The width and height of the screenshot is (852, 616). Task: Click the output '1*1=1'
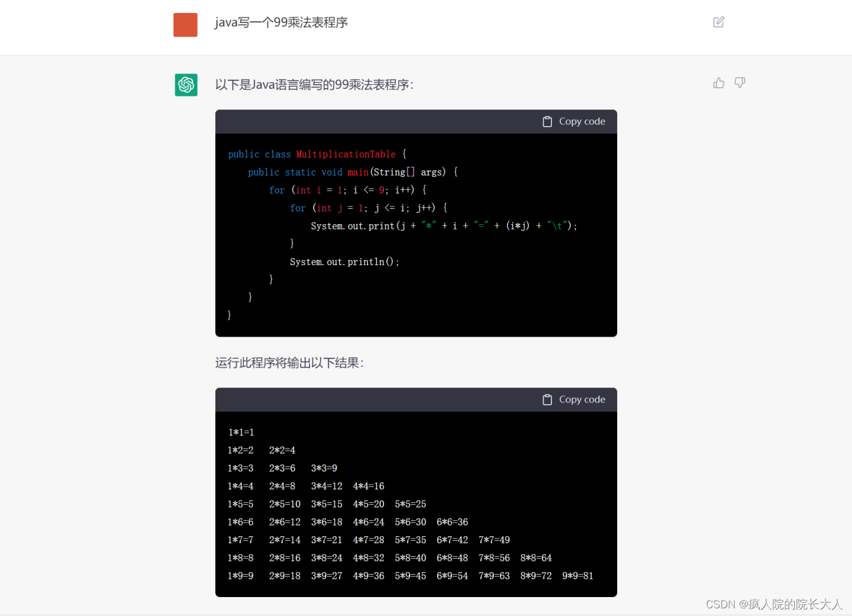pos(241,433)
